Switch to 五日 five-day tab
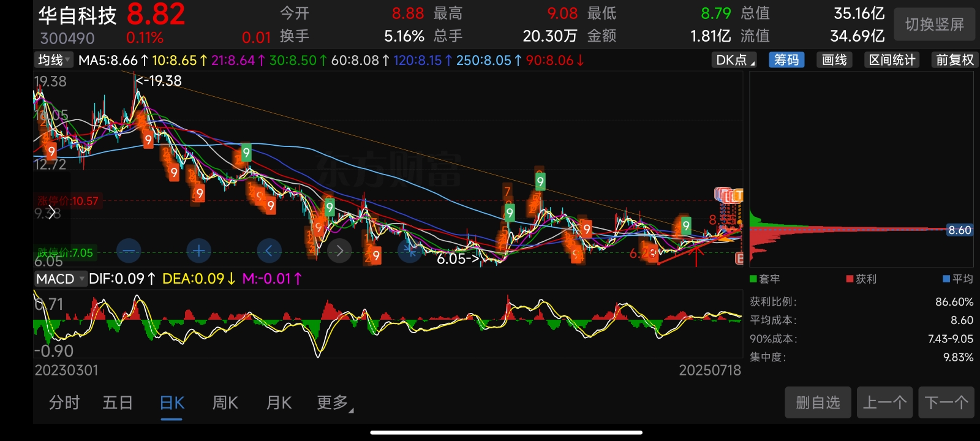 point(118,402)
